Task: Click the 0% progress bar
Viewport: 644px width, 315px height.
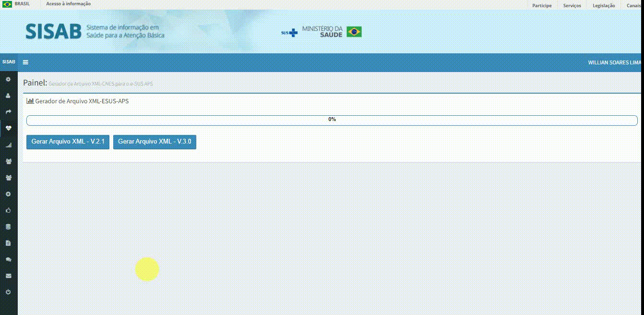Action: point(332,120)
